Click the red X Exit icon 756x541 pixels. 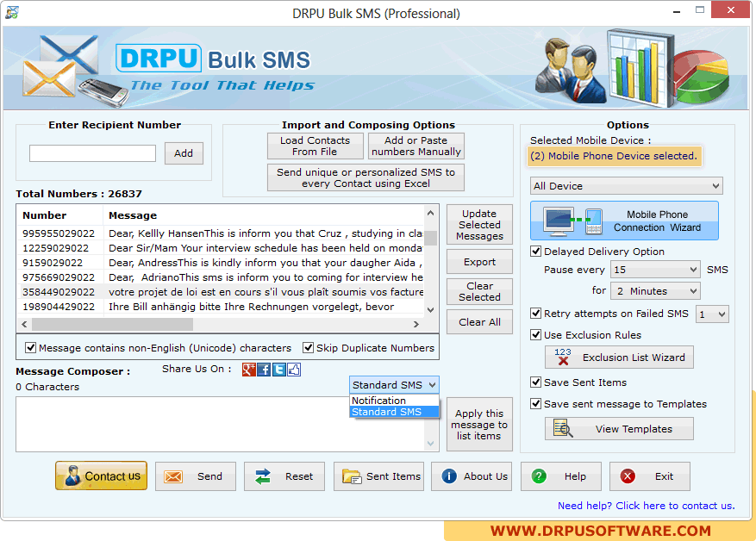coord(628,476)
